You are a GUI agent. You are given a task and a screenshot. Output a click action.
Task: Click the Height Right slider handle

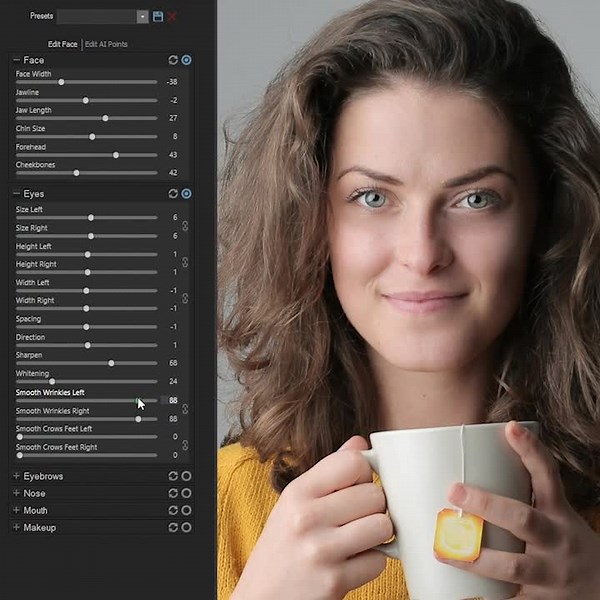(88, 272)
